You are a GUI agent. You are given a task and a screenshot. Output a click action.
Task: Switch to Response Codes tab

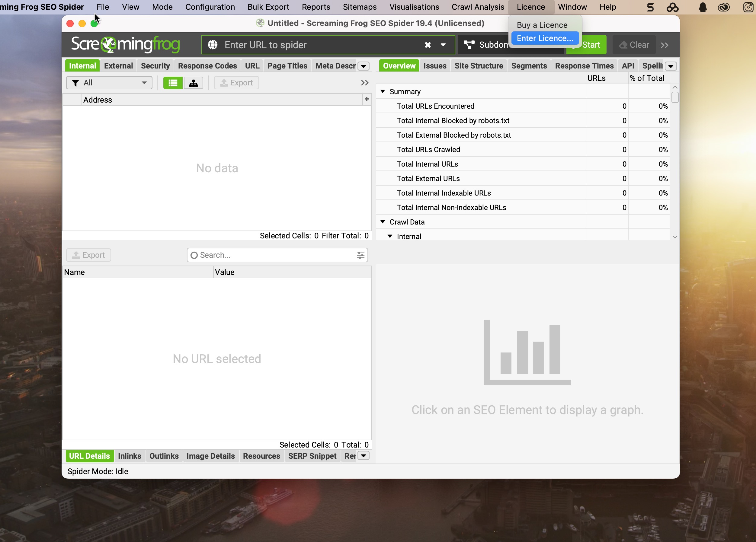click(207, 66)
